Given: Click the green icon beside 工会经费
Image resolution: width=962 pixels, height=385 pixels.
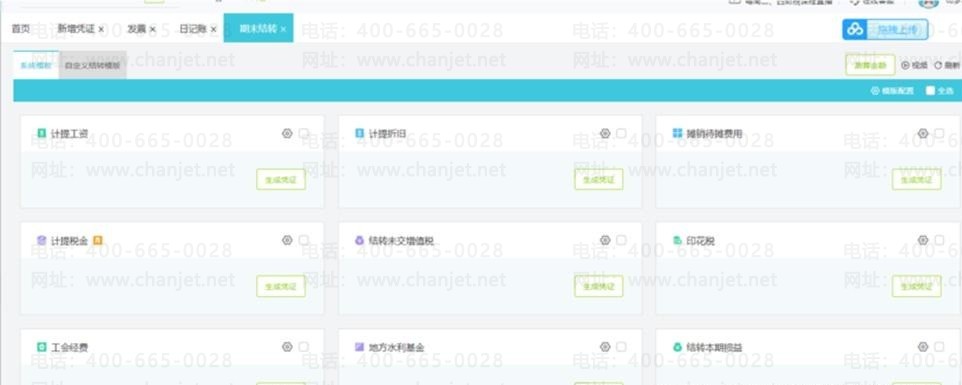Looking at the screenshot, I should (x=42, y=347).
